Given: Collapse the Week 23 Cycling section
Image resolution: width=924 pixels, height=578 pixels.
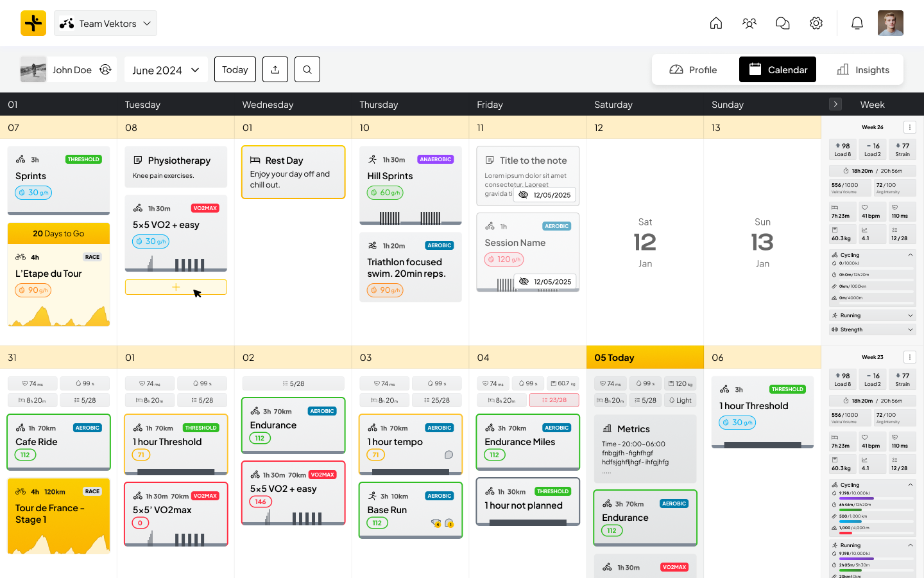Looking at the screenshot, I should pos(910,485).
